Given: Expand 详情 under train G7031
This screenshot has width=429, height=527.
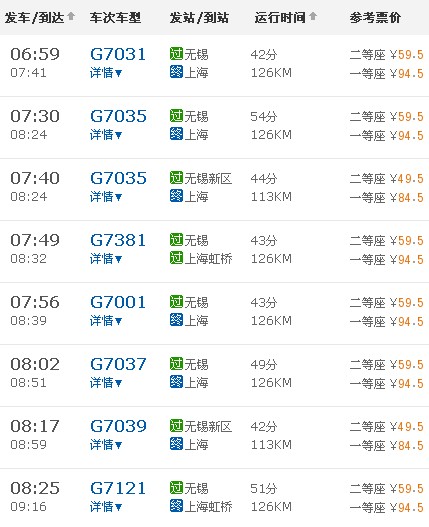Looking at the screenshot, I should (x=106, y=73).
